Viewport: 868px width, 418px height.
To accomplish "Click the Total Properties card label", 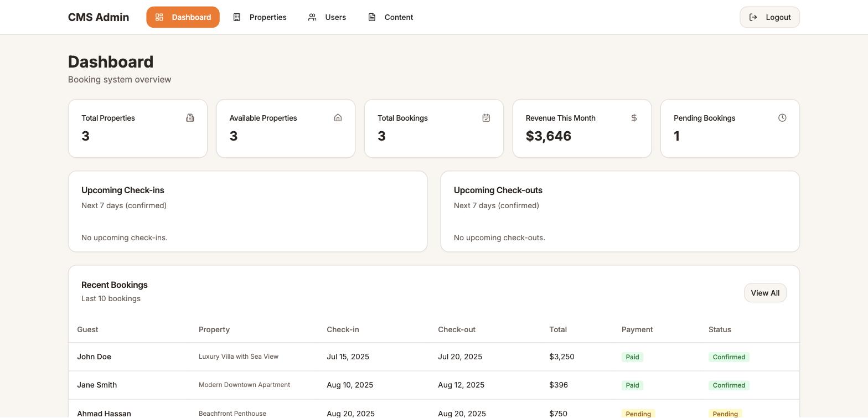I will coord(108,118).
